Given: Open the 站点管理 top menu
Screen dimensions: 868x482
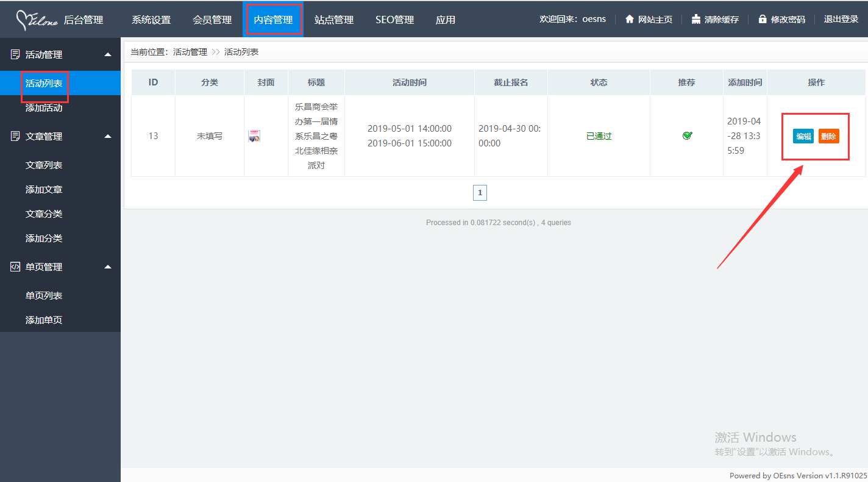Looking at the screenshot, I should coord(334,20).
